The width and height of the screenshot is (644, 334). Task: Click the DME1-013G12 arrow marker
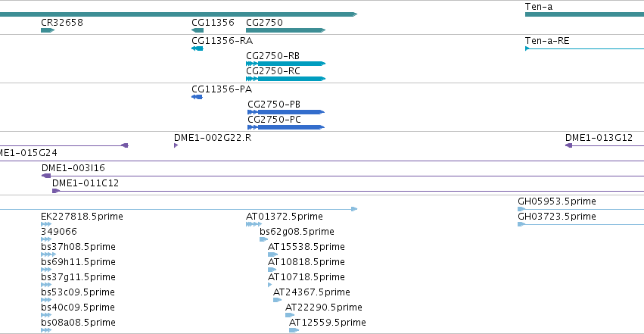click(569, 145)
